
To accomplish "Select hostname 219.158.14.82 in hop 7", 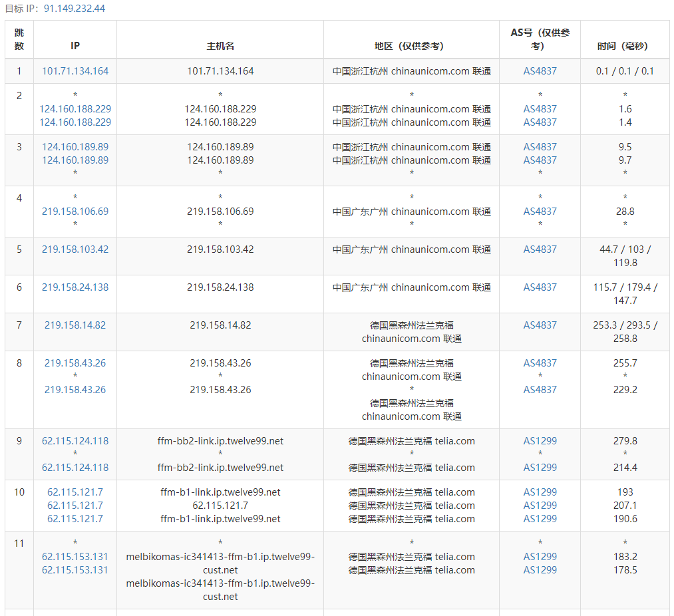I will pos(220,325).
